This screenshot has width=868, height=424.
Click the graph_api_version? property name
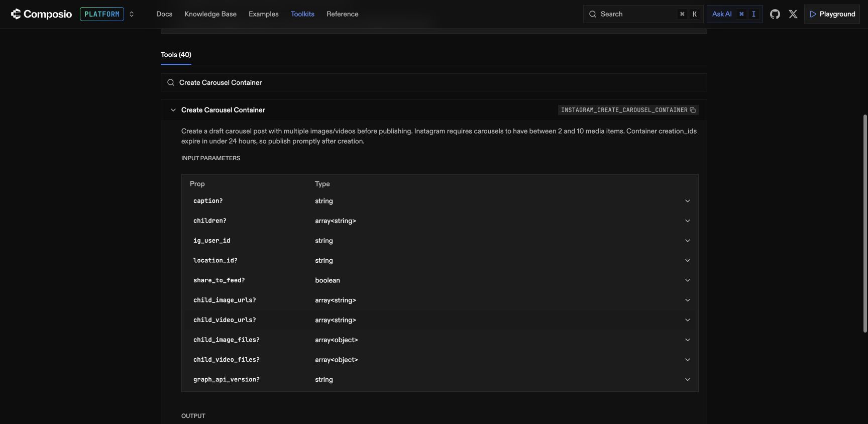pyautogui.click(x=227, y=380)
